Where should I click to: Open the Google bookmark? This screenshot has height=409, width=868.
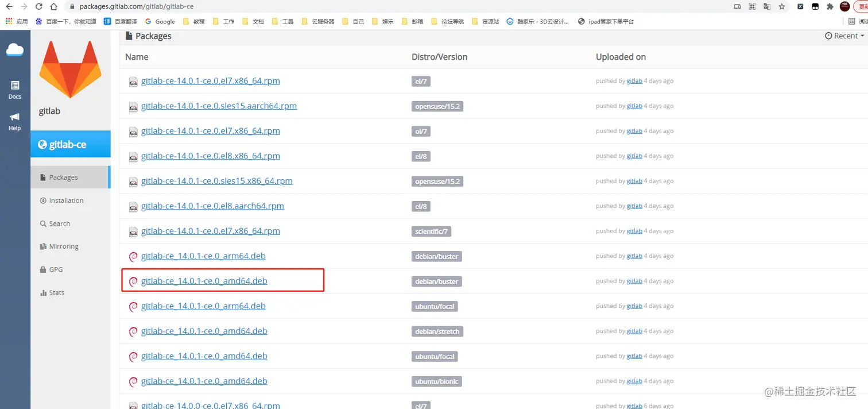[x=160, y=21]
